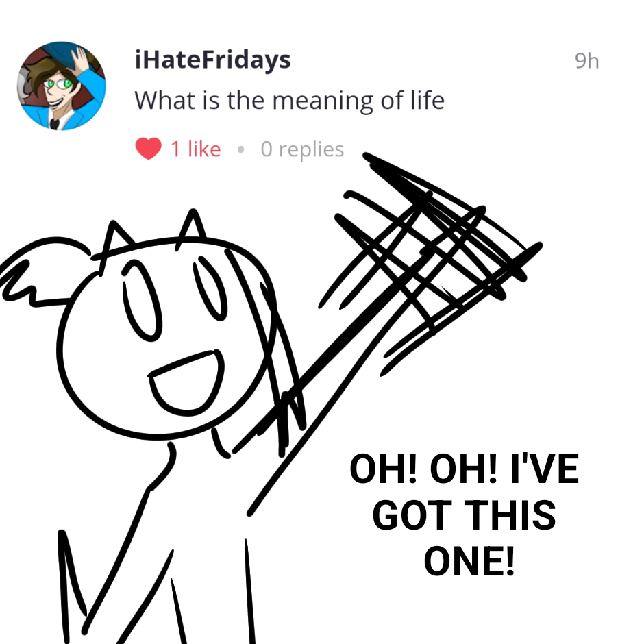644x644 pixels.
Task: Tap the red heart like icon
Action: [x=148, y=149]
